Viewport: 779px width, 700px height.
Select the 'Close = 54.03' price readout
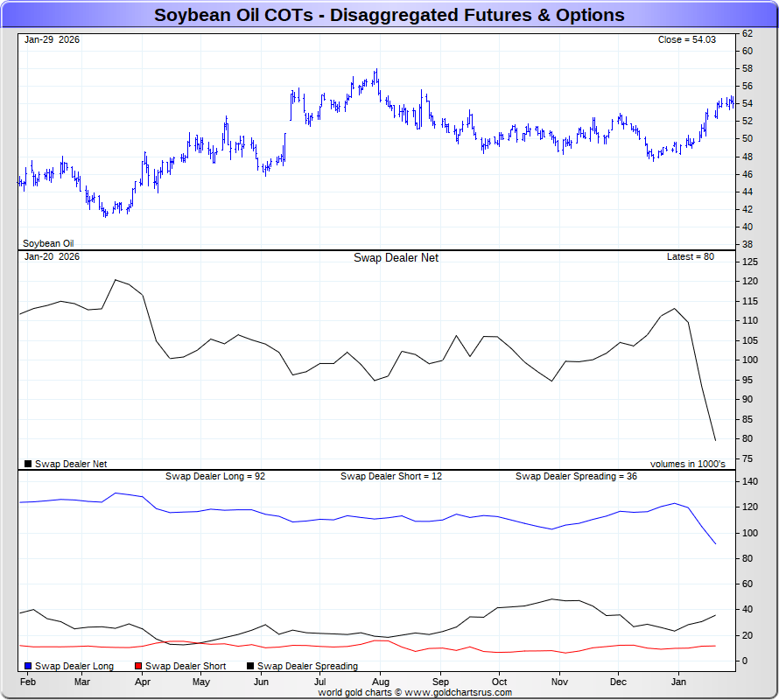click(x=692, y=40)
